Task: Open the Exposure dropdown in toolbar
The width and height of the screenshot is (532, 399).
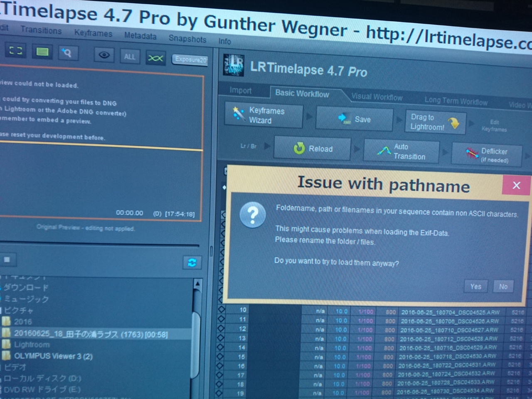Action: click(190, 59)
